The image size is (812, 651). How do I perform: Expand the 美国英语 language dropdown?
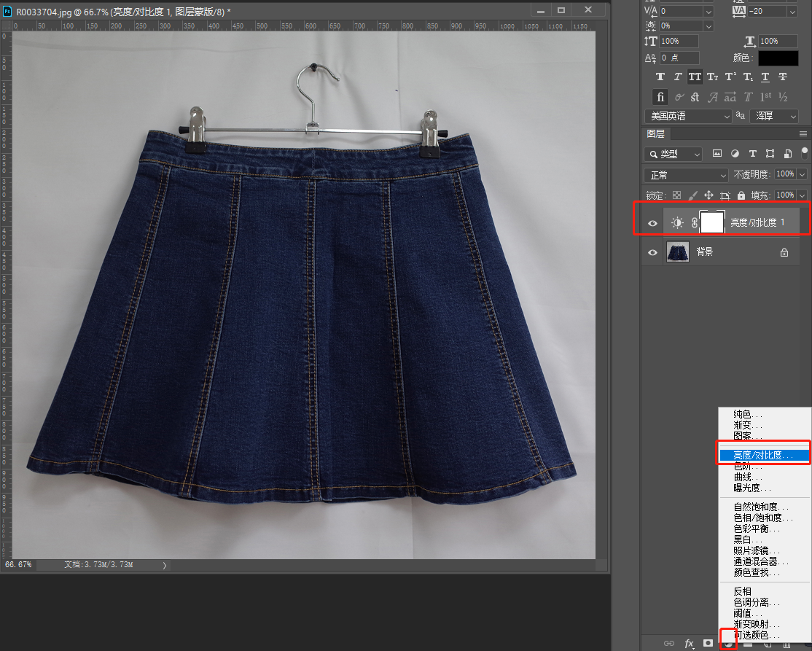point(688,116)
